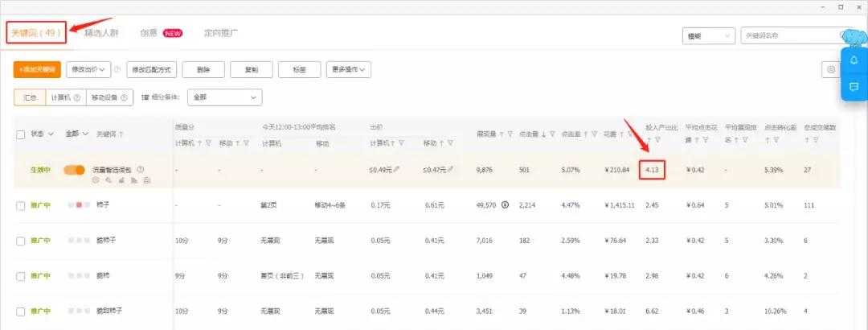
Task: Expand the 更多操作 dropdown menu
Action: [x=349, y=70]
